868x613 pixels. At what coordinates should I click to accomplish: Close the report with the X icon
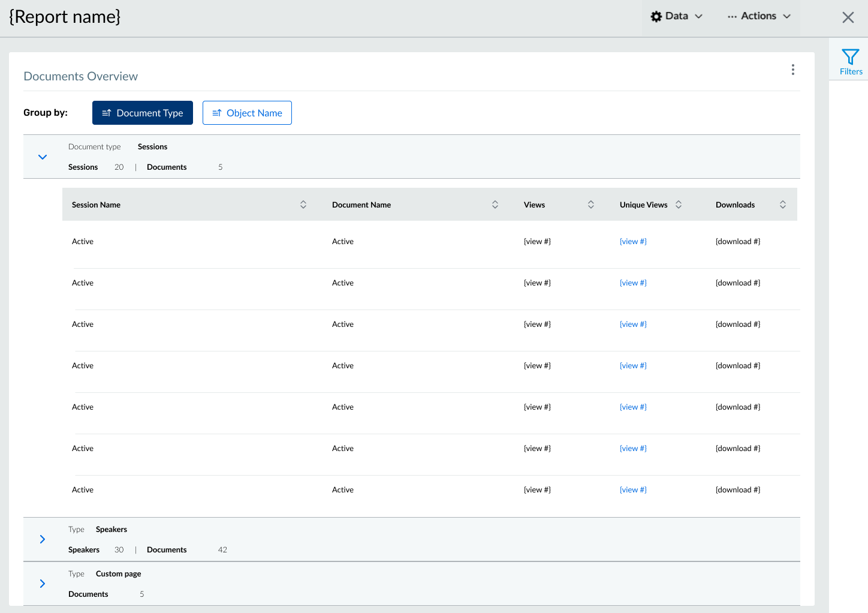(848, 17)
